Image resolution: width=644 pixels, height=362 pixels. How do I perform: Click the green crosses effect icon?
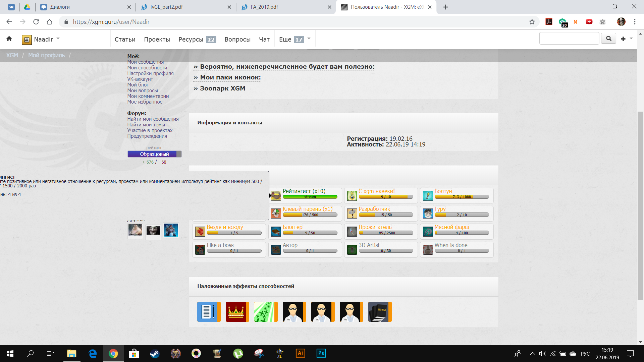[266, 312]
